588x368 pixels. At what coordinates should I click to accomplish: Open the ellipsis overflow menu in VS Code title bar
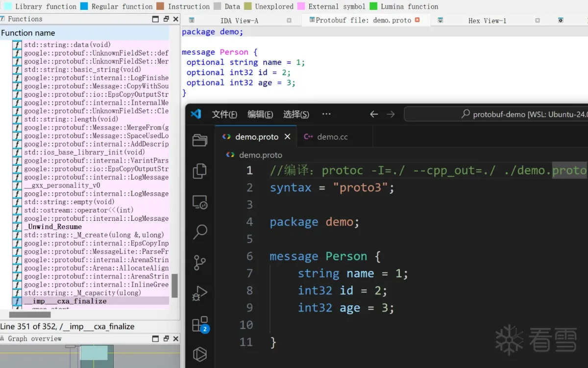(x=326, y=114)
